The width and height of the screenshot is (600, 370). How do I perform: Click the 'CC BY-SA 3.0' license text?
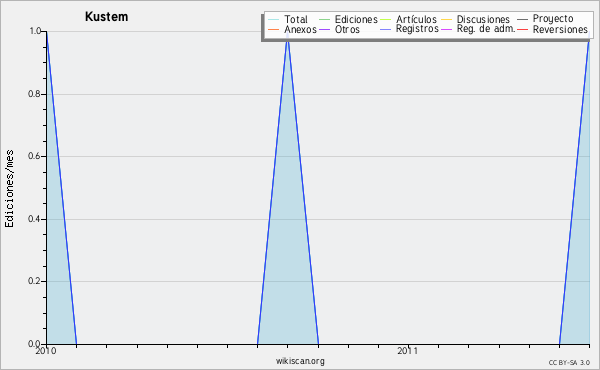[x=569, y=363]
